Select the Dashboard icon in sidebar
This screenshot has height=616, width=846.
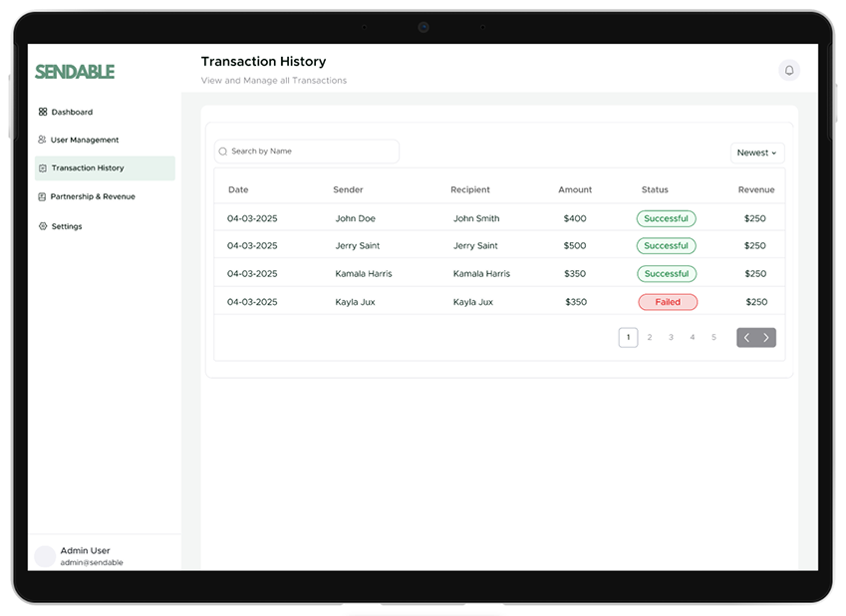(x=43, y=112)
